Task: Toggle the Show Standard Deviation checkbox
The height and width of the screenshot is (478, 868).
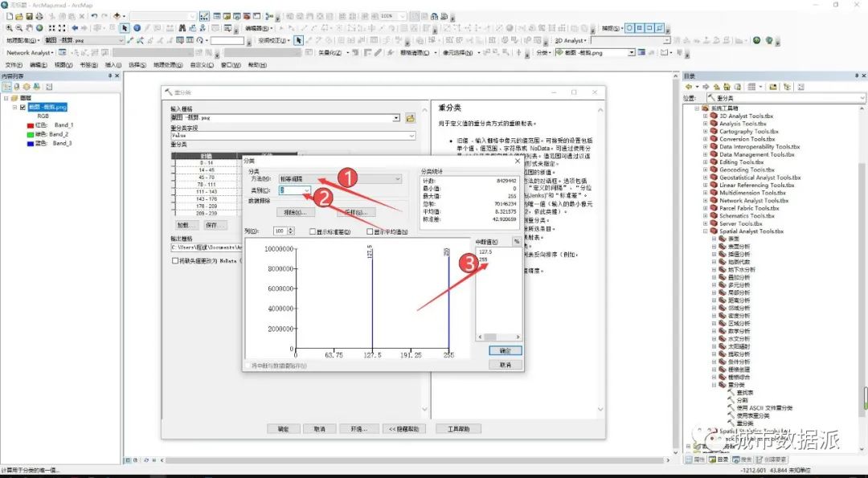Action: pyautogui.click(x=313, y=231)
